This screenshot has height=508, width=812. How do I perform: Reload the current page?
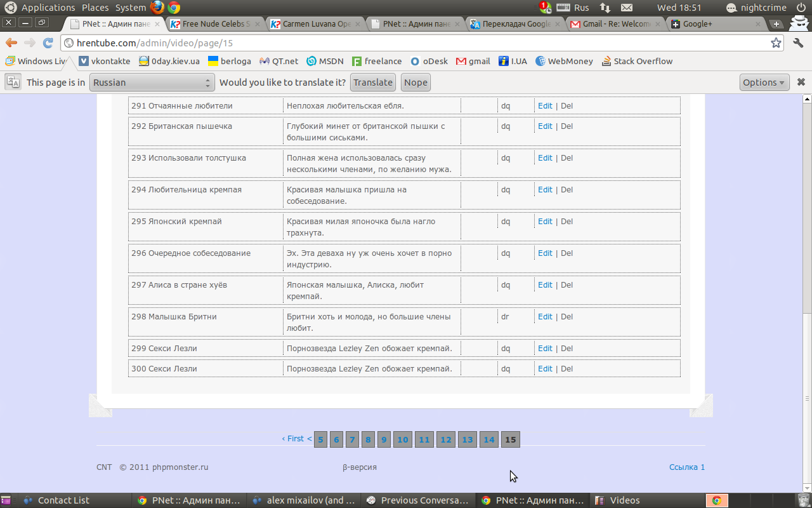pyautogui.click(x=48, y=43)
